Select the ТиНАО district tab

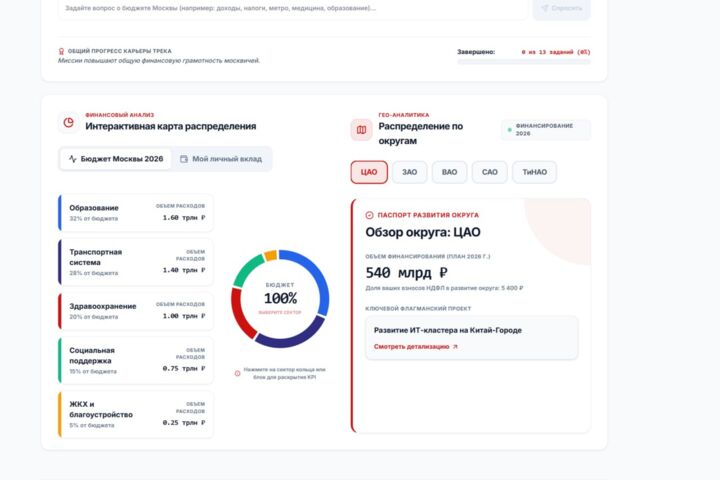534,172
